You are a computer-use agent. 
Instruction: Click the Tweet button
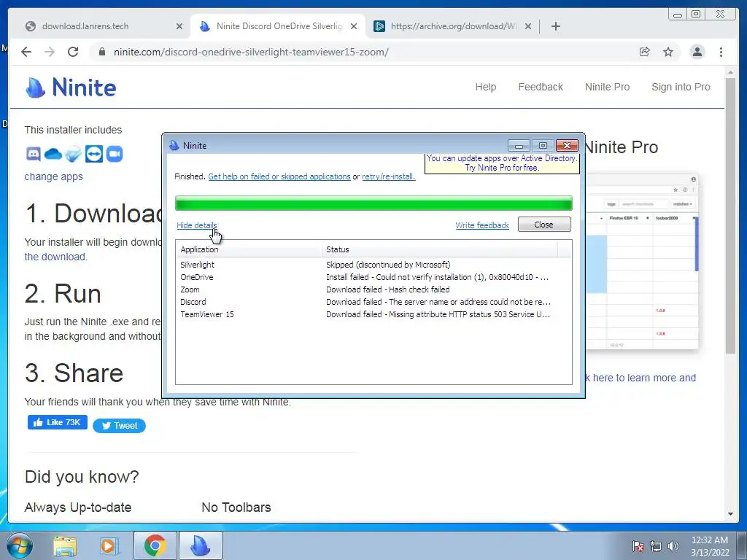[x=119, y=426]
